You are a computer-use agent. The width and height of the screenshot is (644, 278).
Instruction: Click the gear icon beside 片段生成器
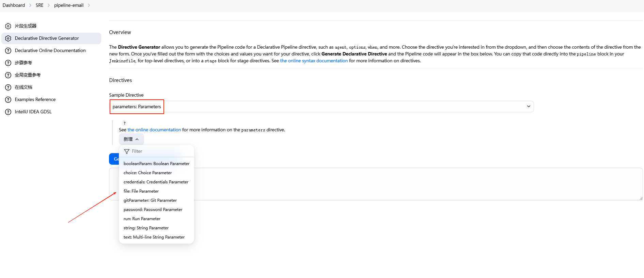click(8, 26)
